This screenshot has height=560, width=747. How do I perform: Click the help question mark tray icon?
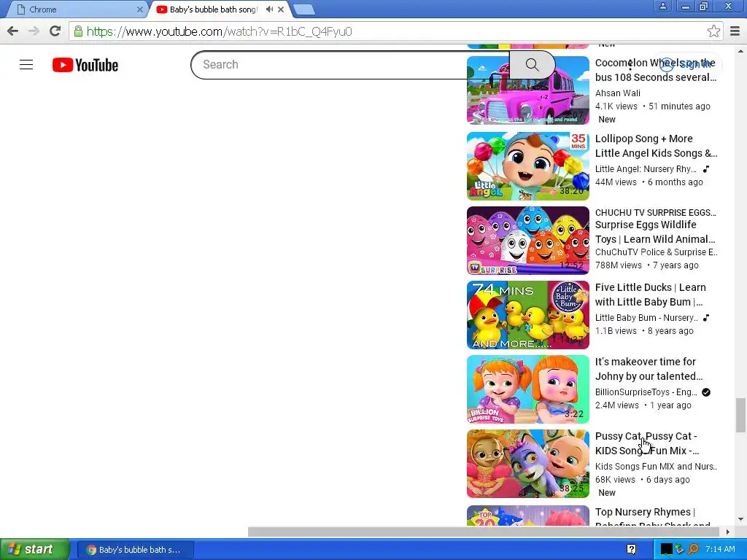(x=631, y=550)
